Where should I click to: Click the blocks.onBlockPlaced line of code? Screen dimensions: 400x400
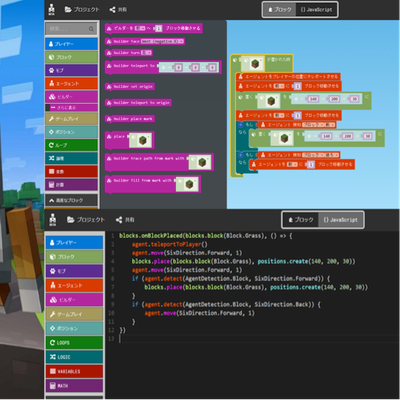[206, 236]
